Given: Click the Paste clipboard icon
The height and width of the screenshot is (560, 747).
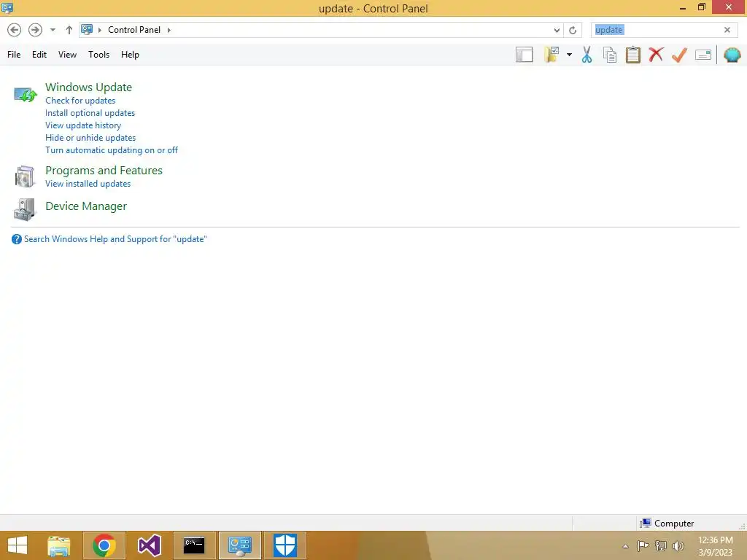Looking at the screenshot, I should coord(632,55).
